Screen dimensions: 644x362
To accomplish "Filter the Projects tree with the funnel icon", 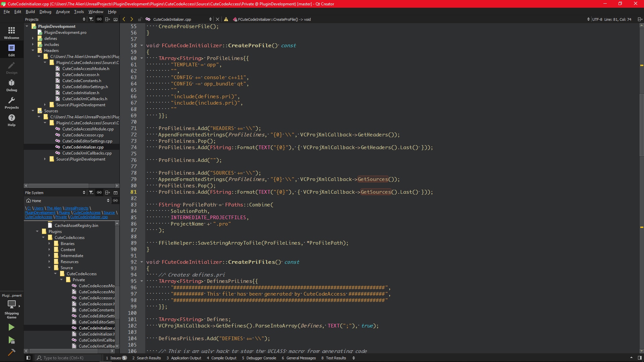I will pos(91,19).
